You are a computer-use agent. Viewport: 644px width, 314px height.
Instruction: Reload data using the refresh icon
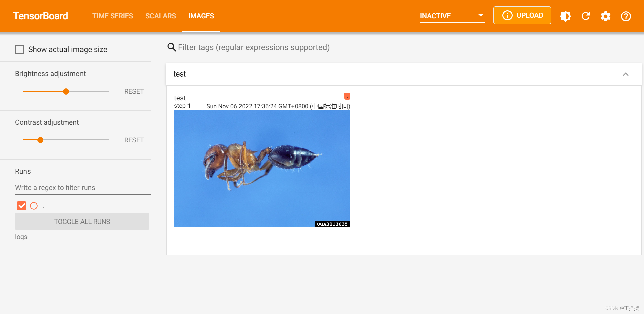[586, 16]
